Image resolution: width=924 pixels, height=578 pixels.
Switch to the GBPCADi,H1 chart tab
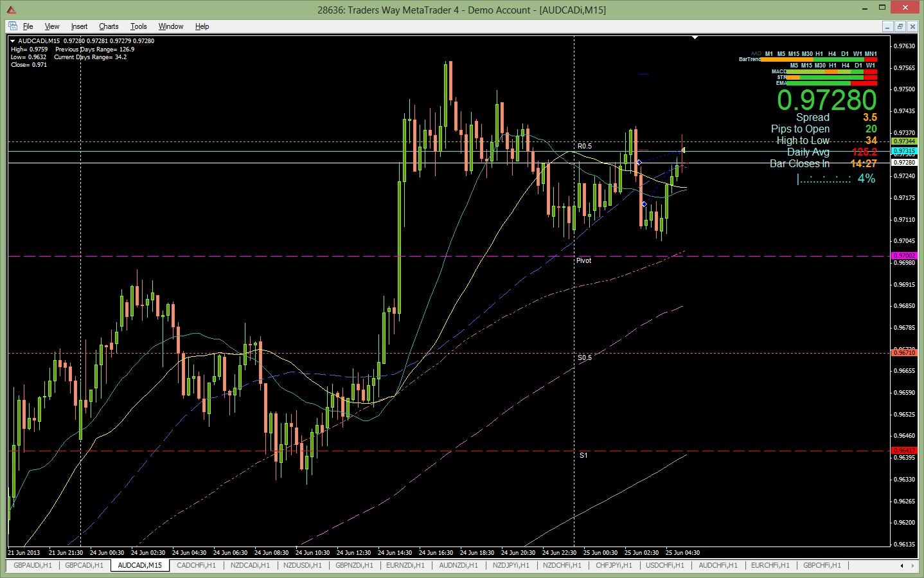point(84,566)
